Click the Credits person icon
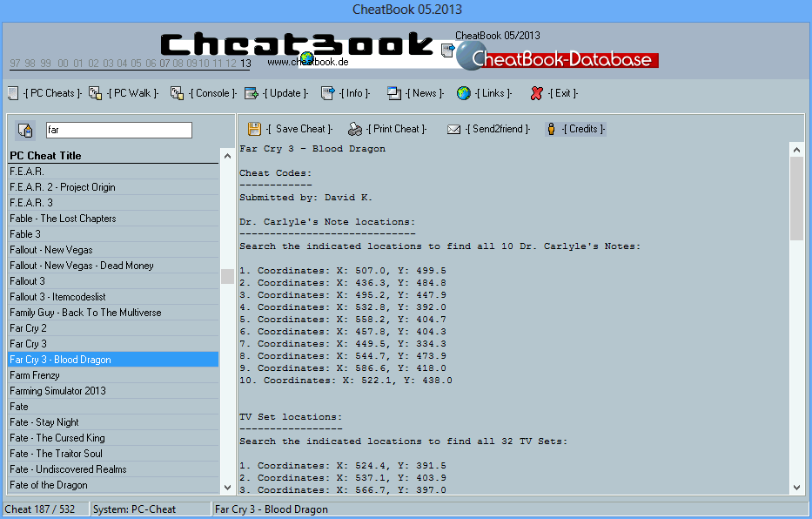812x519 pixels. tap(552, 129)
